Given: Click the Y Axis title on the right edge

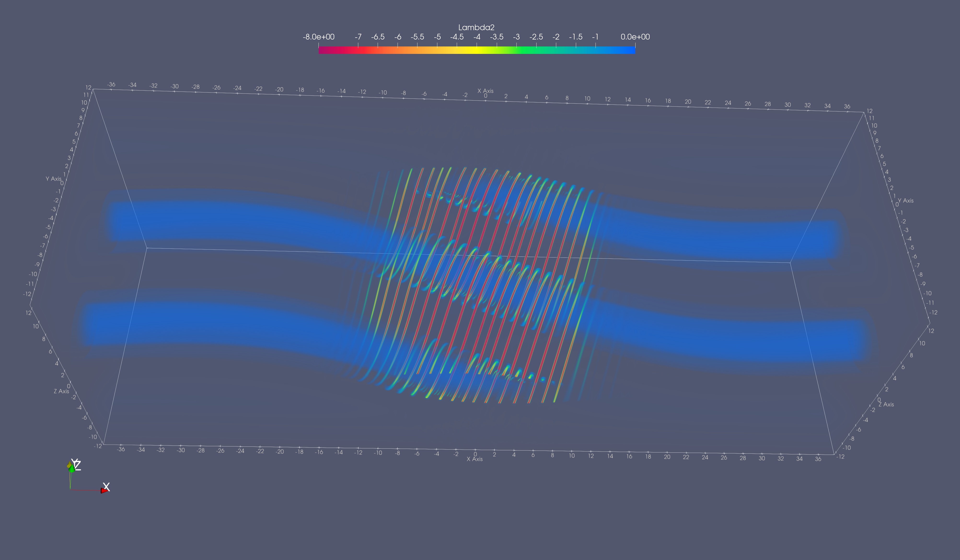Looking at the screenshot, I should pyautogui.click(x=906, y=201).
